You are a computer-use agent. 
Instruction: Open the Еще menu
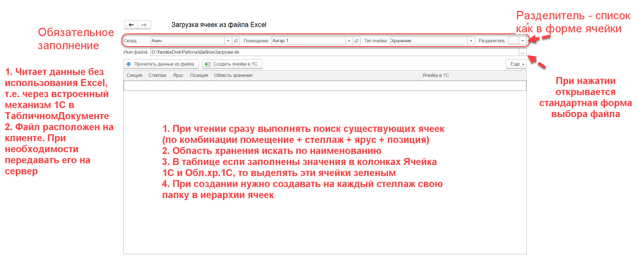(516, 64)
